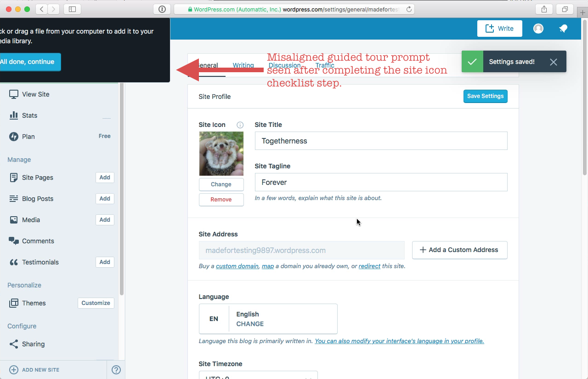Image resolution: width=588 pixels, height=379 pixels.
Task: Click the Media image icon
Action: 14,220
